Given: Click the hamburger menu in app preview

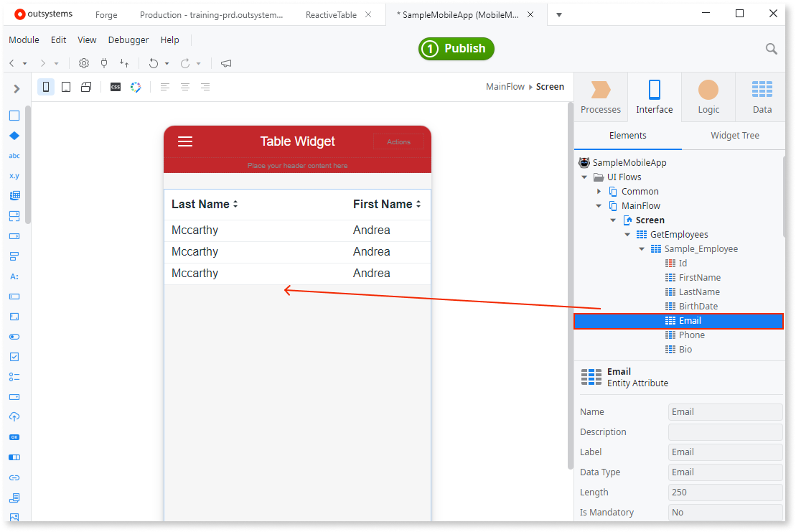Looking at the screenshot, I should point(185,141).
